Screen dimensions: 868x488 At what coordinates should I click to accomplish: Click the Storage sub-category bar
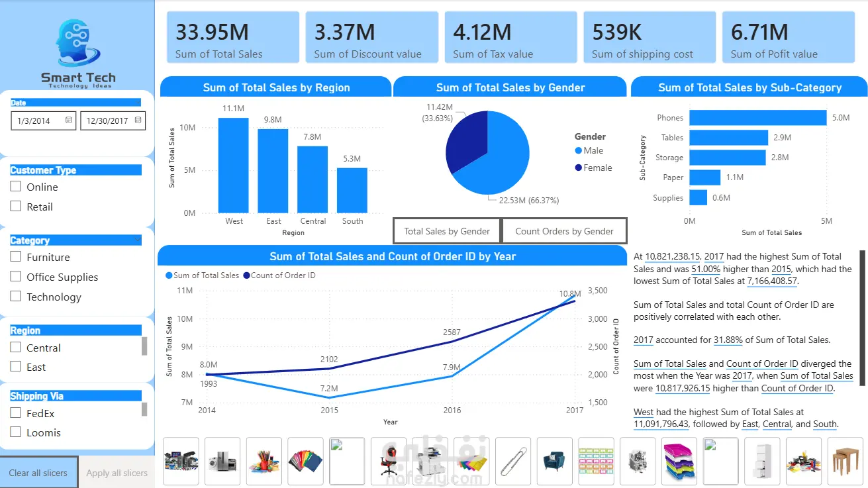click(727, 158)
